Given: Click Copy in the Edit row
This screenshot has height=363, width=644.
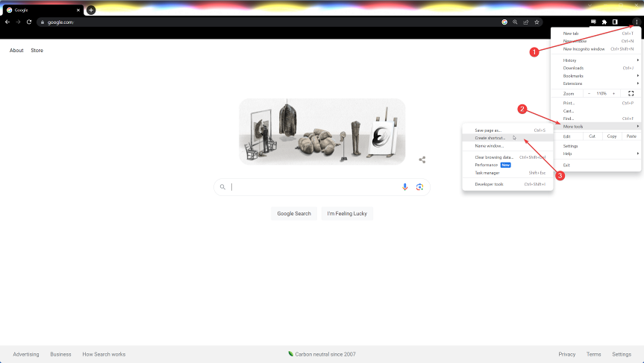Looking at the screenshot, I should click(612, 136).
